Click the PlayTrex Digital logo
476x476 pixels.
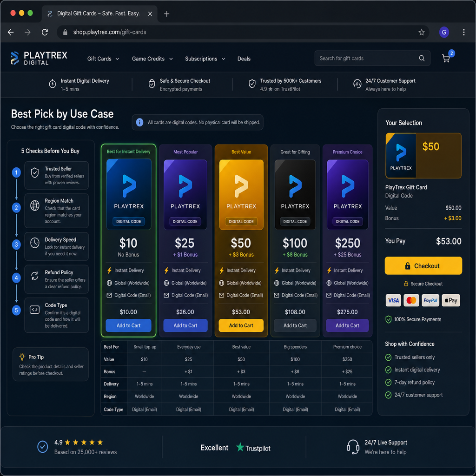(x=39, y=58)
